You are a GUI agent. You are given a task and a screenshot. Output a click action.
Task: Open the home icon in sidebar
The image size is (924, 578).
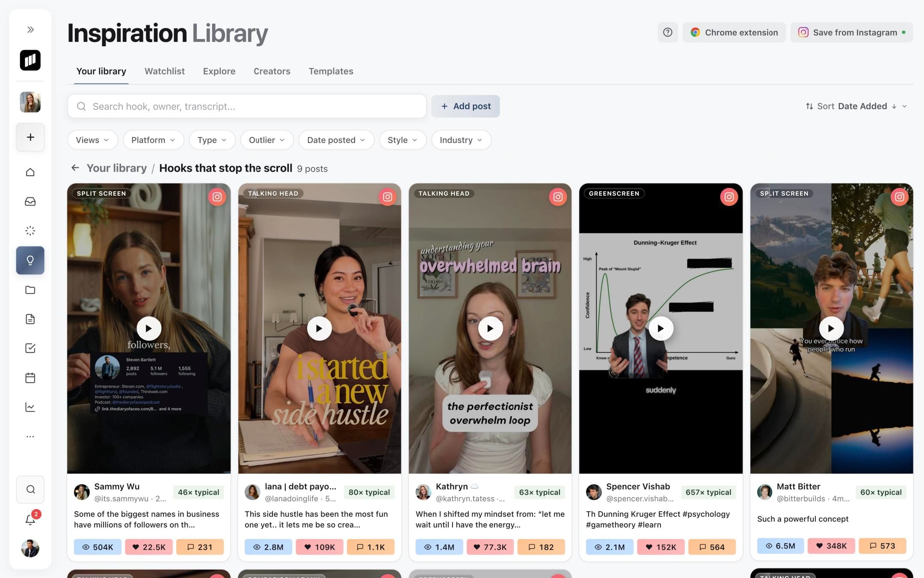[30, 172]
